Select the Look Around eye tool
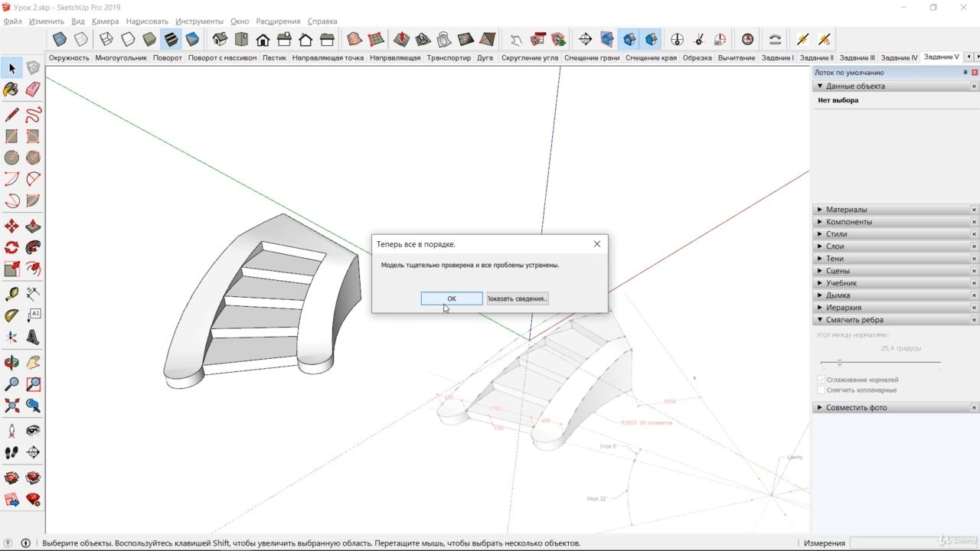The image size is (980, 551). coord(33,431)
